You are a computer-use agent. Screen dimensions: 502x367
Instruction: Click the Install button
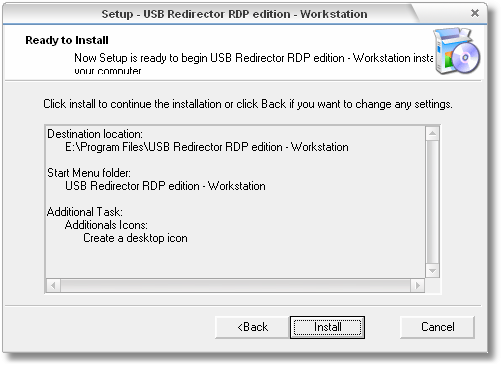(x=327, y=327)
